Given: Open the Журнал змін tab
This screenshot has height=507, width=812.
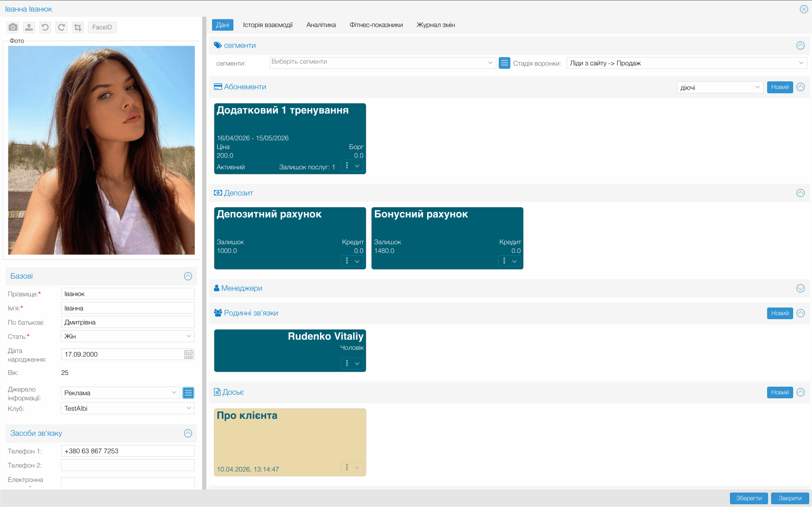Looking at the screenshot, I should pyautogui.click(x=435, y=25).
